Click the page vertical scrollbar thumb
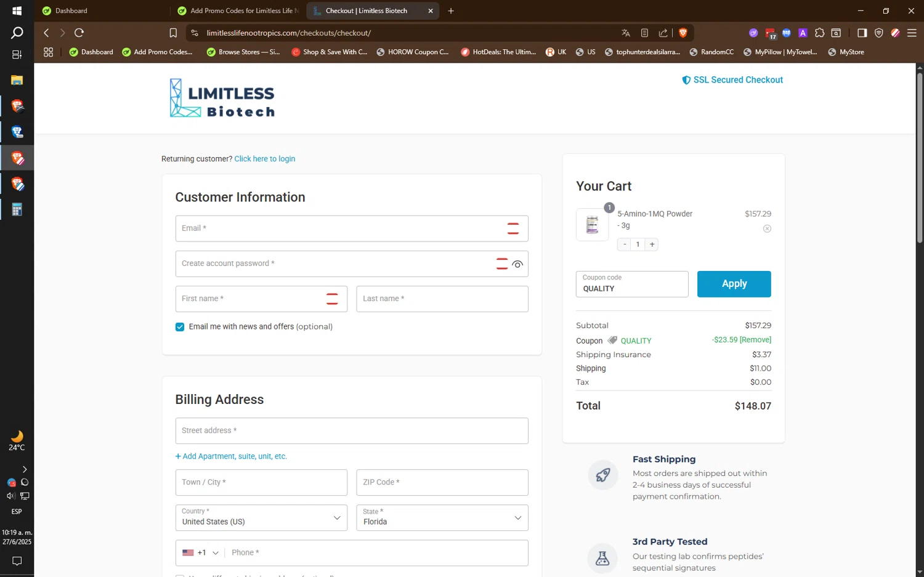This screenshot has width=924, height=577. (x=919, y=157)
